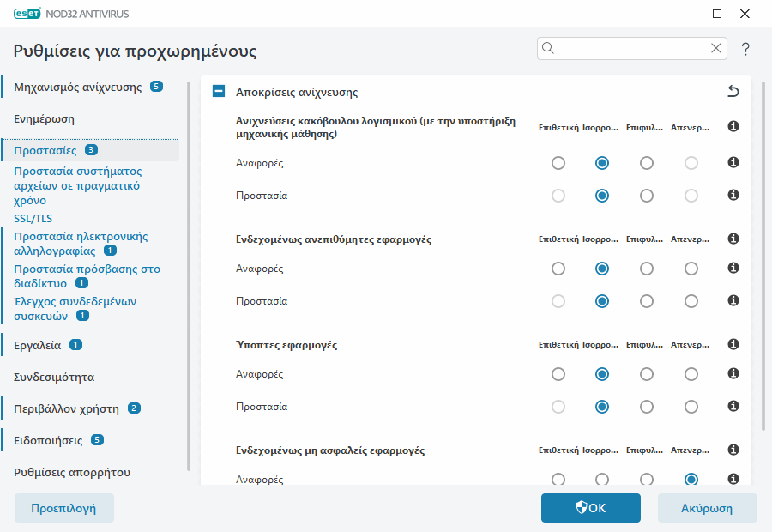Confirm settings with the OK button
This screenshot has width=772, height=532.
(590, 507)
